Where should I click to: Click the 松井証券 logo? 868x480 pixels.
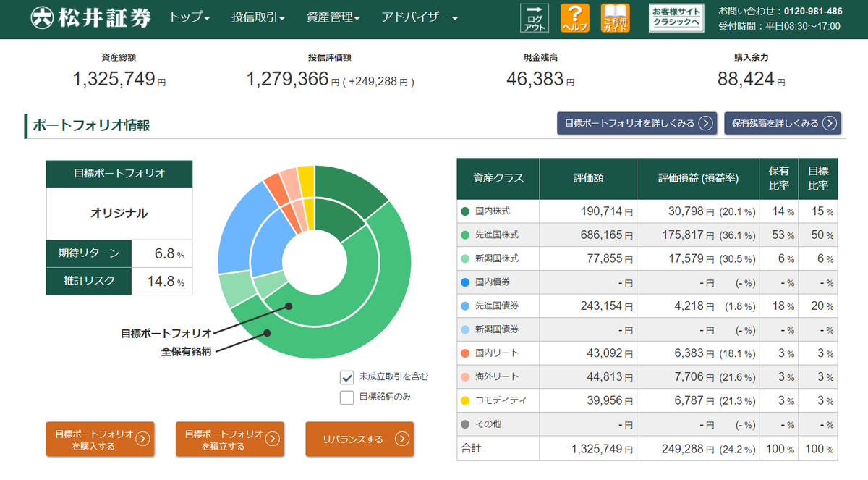pos(91,17)
